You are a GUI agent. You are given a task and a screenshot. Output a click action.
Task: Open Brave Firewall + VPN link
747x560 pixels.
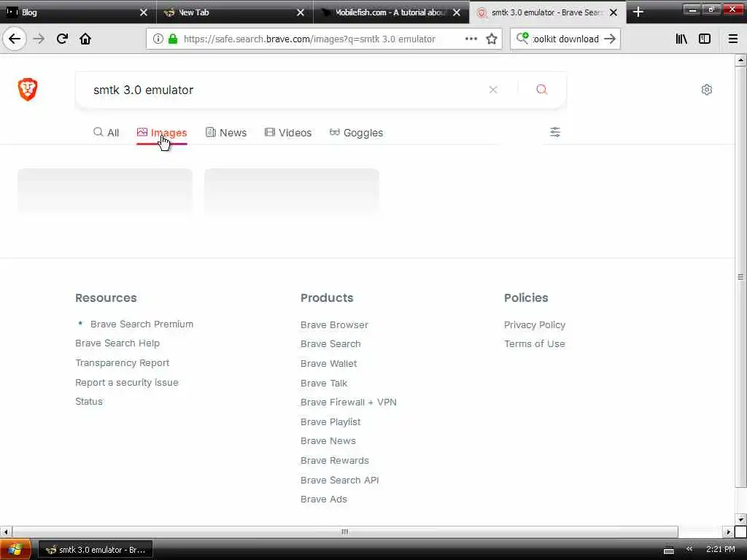click(x=348, y=402)
